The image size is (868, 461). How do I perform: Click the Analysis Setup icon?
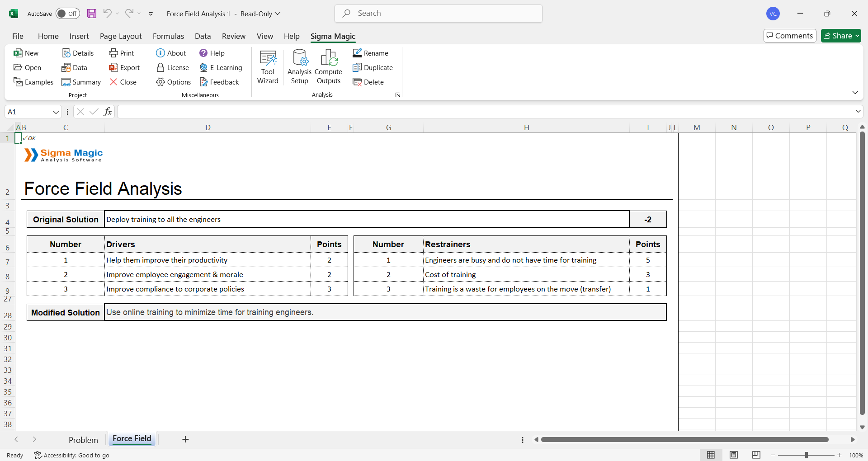point(299,67)
